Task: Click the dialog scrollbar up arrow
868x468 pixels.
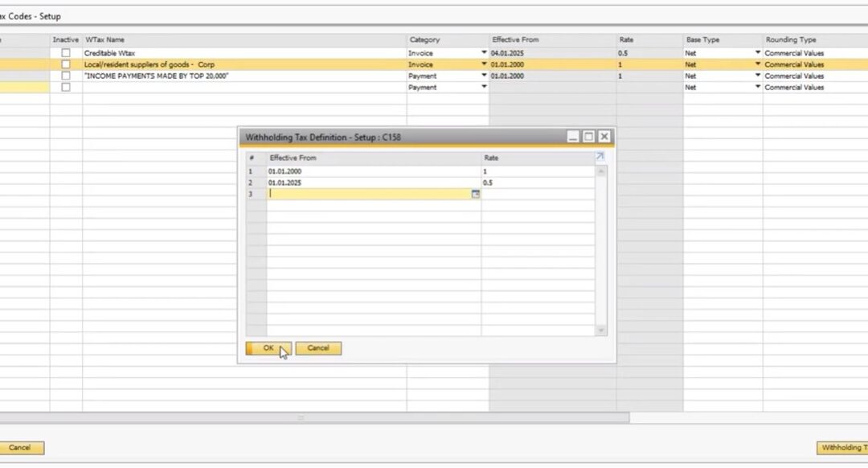Action: coord(600,170)
